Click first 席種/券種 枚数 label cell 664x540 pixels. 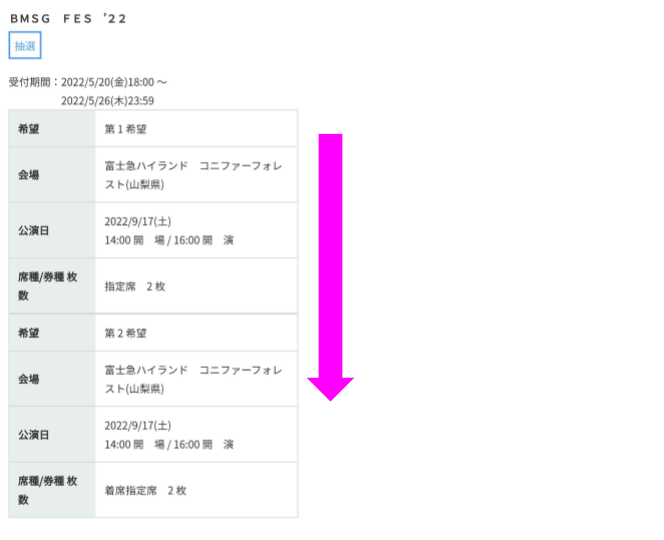(x=52, y=286)
